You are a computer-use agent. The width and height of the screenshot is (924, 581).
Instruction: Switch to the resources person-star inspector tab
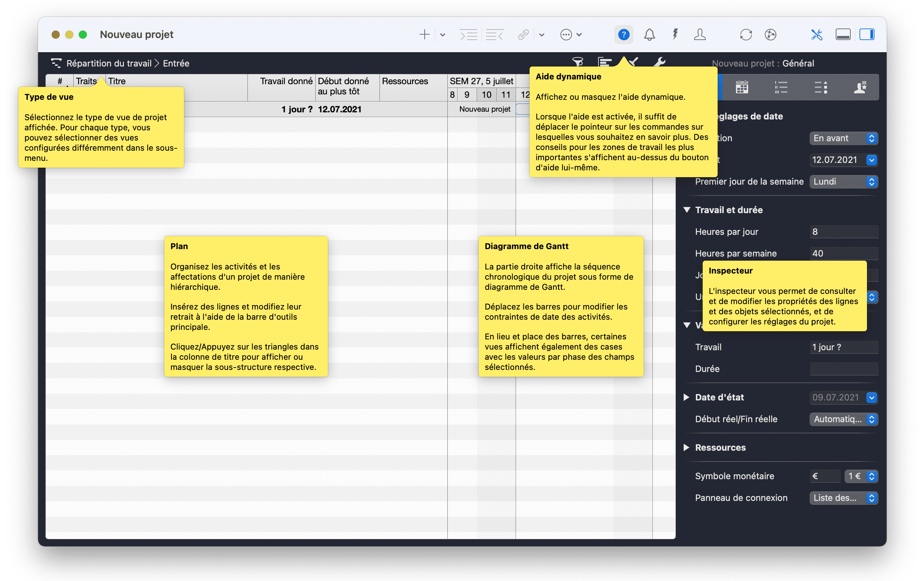[860, 88]
